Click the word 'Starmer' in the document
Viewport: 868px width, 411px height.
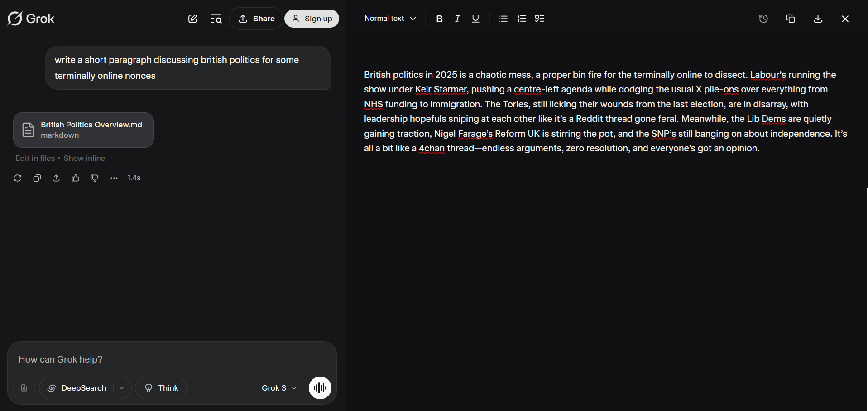coord(450,89)
